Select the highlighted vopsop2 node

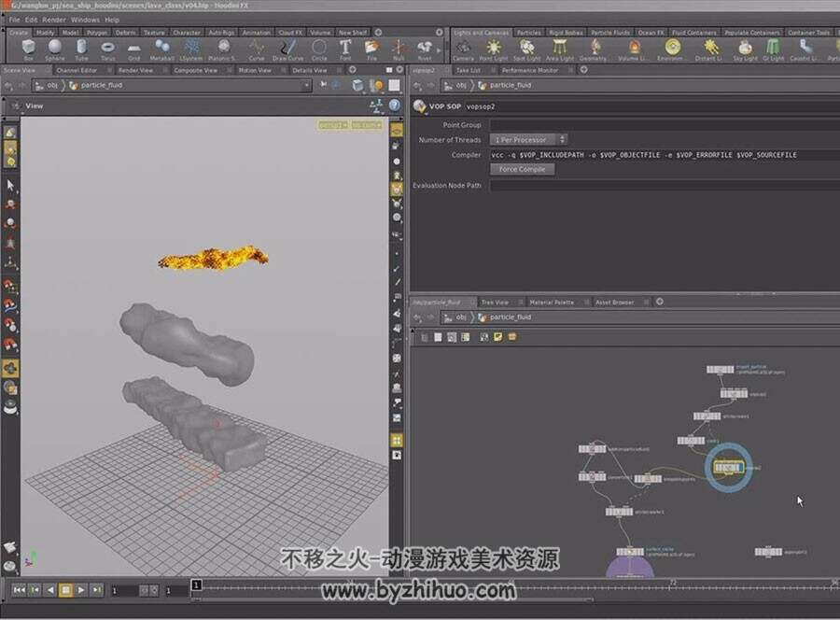tap(728, 467)
